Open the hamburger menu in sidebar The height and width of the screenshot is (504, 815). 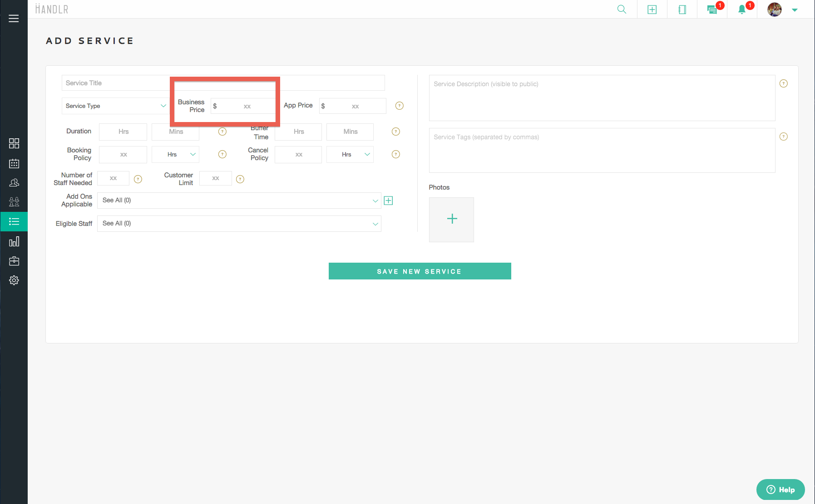tap(14, 19)
